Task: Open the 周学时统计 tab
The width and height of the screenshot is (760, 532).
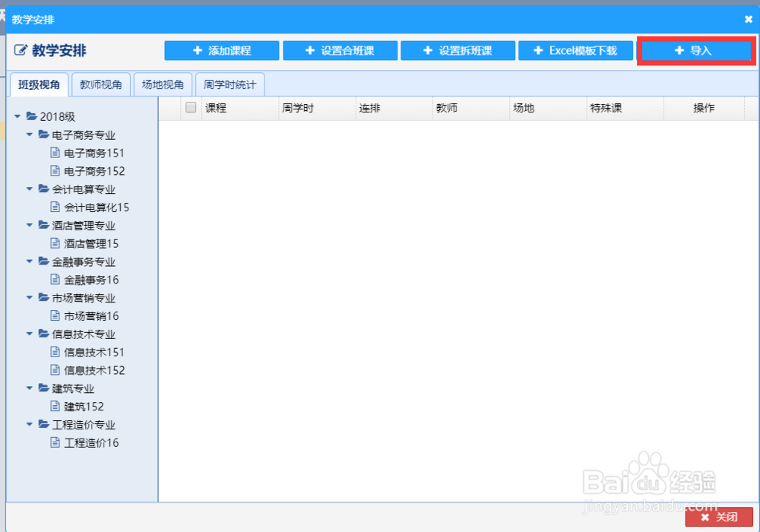Action: pyautogui.click(x=228, y=84)
